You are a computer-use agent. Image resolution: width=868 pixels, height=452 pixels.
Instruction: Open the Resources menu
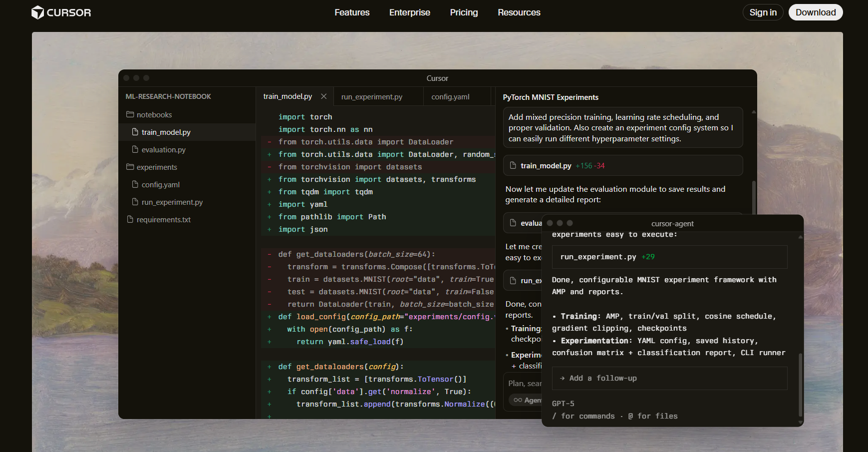tap(519, 12)
